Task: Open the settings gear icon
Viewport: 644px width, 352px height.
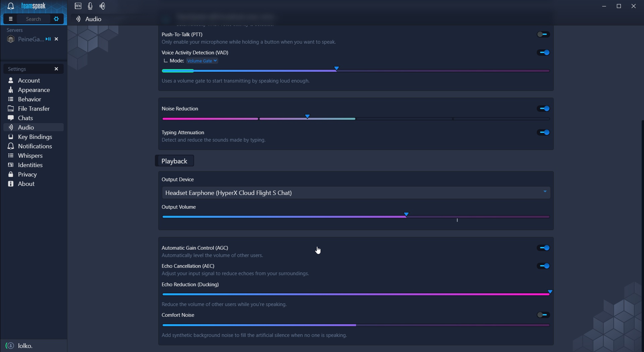Action: pos(56,19)
